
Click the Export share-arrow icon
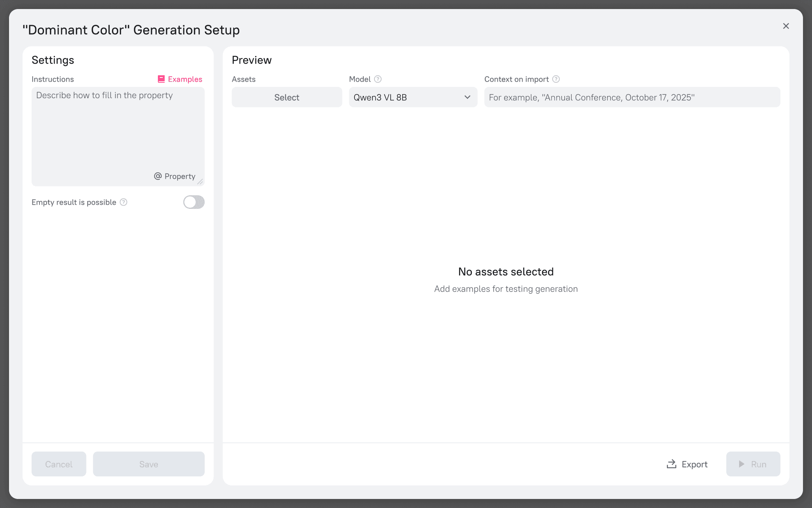coord(671,464)
